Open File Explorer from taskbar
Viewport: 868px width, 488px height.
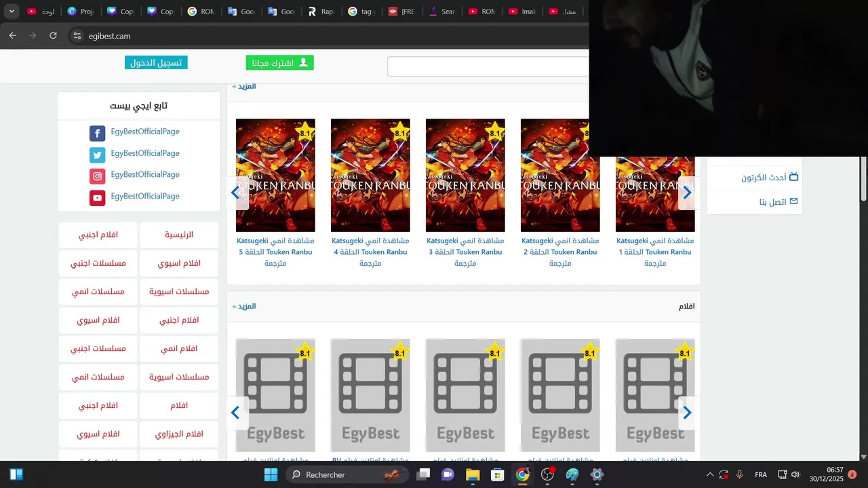(x=473, y=474)
